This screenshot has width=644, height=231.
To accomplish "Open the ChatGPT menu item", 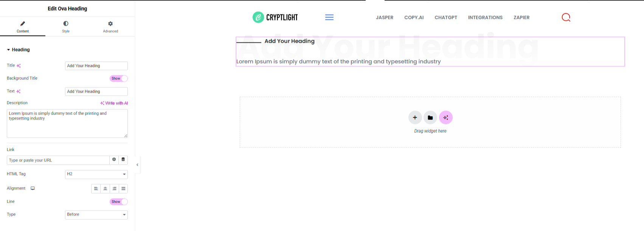I will click(x=446, y=18).
